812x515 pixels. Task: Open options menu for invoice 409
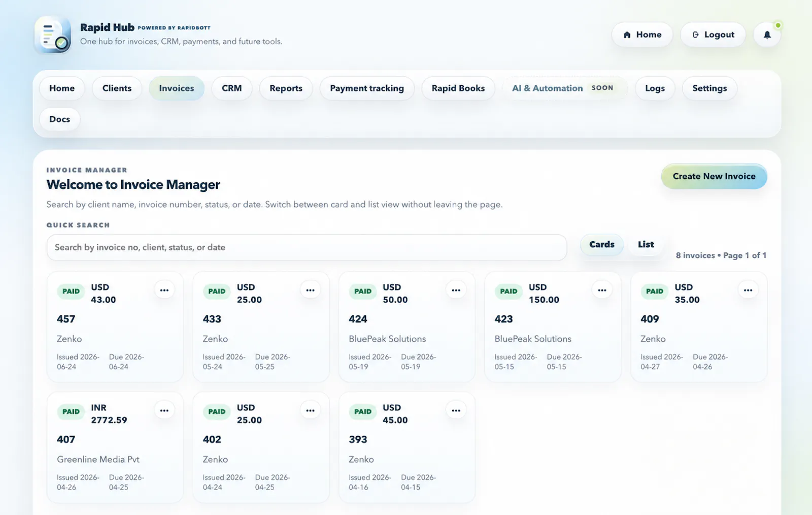pyautogui.click(x=748, y=291)
